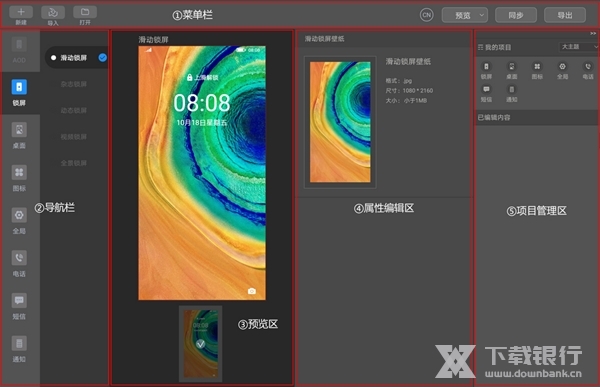The width and height of the screenshot is (600, 387).
Task: Click the 我的项目 list icon
Action: [x=480, y=47]
